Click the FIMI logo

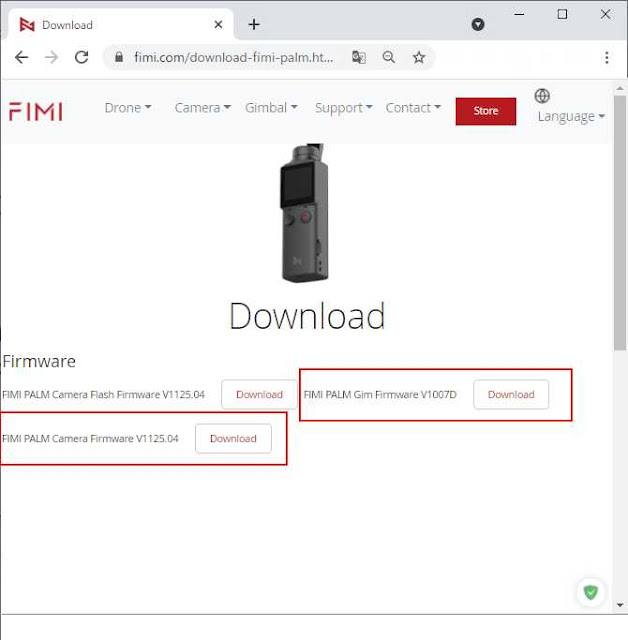point(36,111)
